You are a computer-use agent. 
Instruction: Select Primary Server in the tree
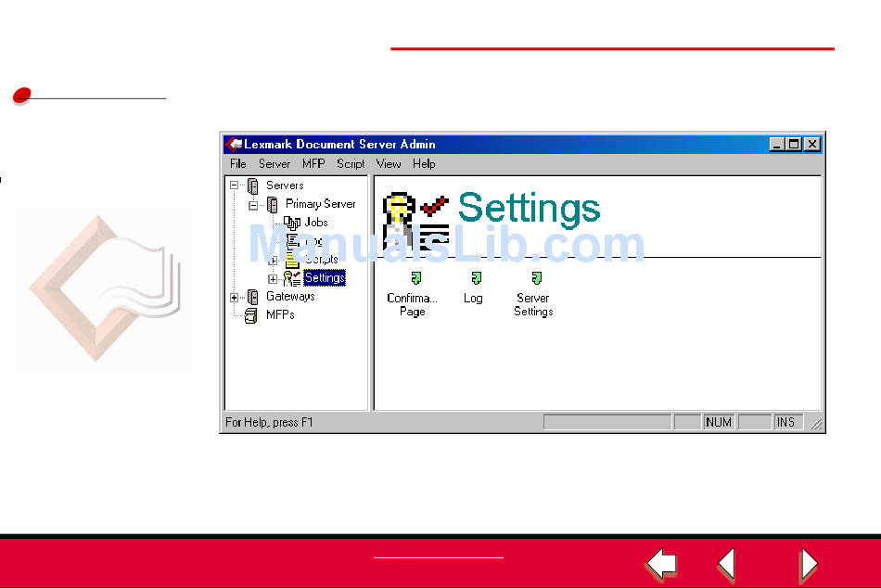point(320,204)
